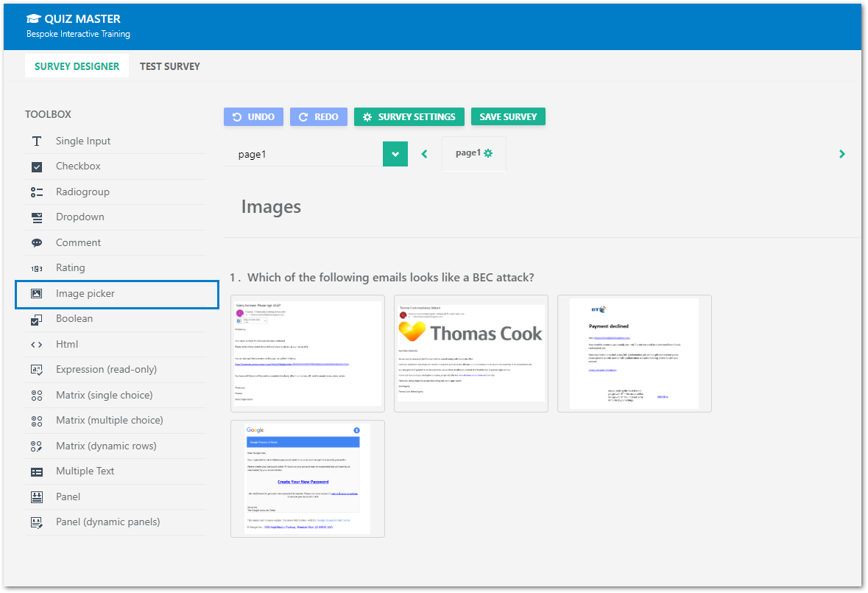Click the Rating toolbox icon

(37, 269)
